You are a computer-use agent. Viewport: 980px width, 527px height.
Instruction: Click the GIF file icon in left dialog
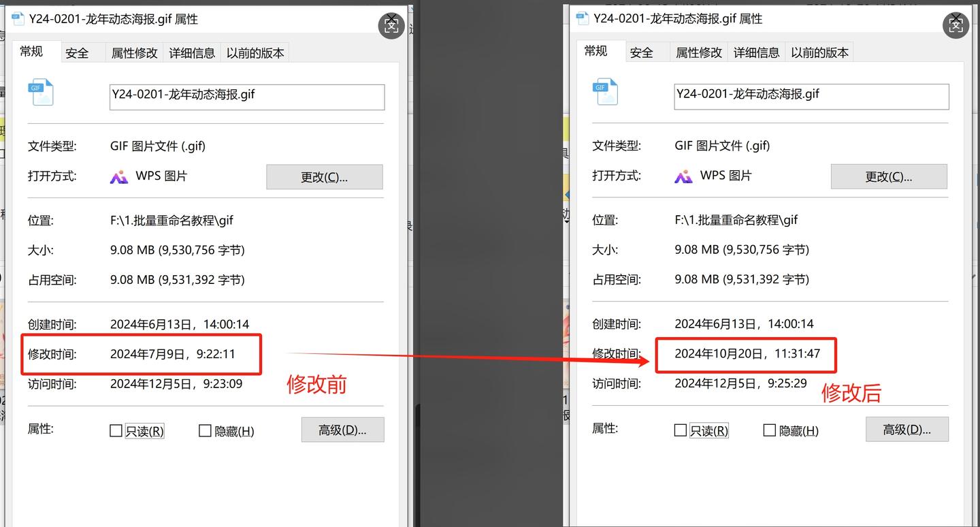click(x=40, y=93)
